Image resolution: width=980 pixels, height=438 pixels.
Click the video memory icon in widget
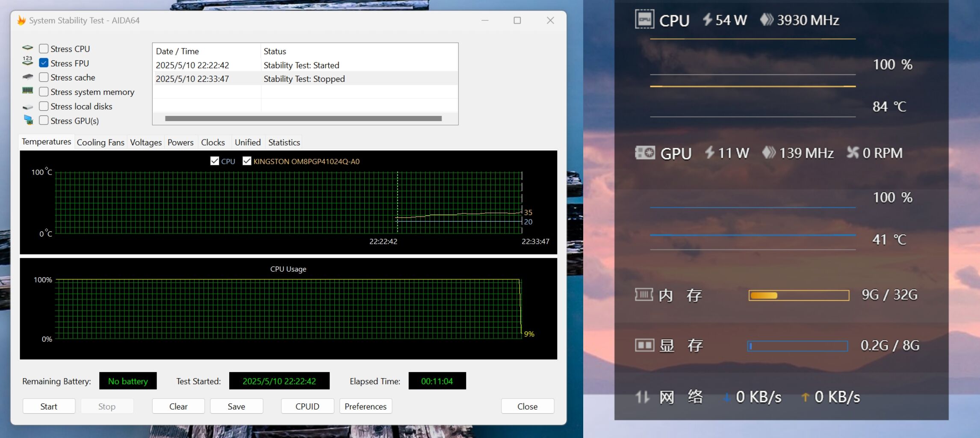644,345
